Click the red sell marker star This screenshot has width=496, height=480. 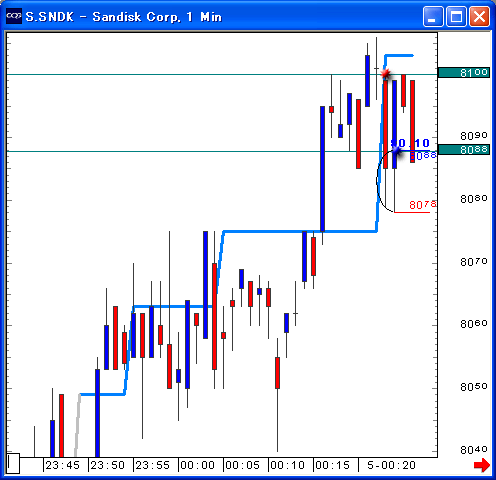[386, 73]
